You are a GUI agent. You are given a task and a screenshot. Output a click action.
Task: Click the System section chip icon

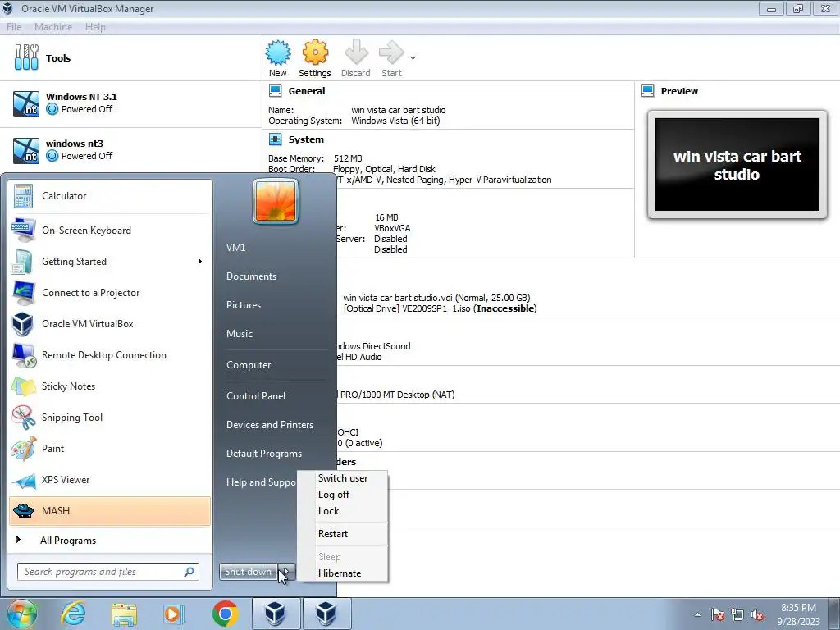[x=276, y=139]
